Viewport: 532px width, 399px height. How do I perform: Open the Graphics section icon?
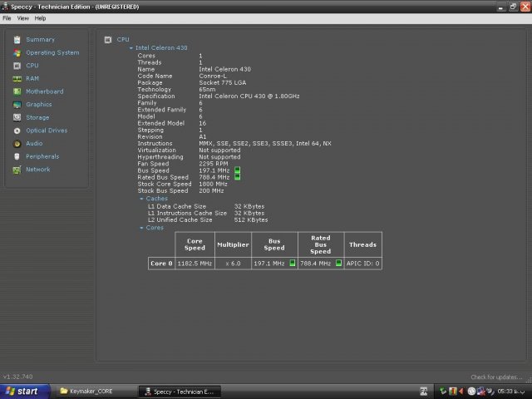(x=17, y=105)
